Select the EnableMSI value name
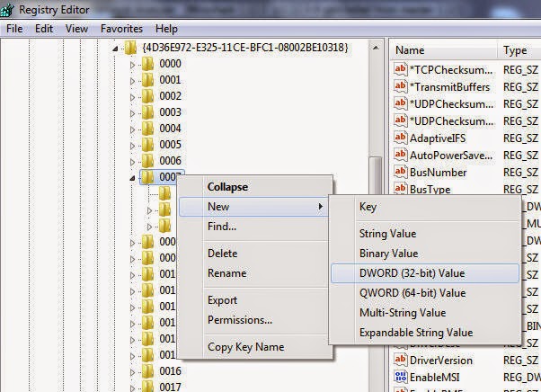Viewport: 541px width, 392px height. (434, 378)
